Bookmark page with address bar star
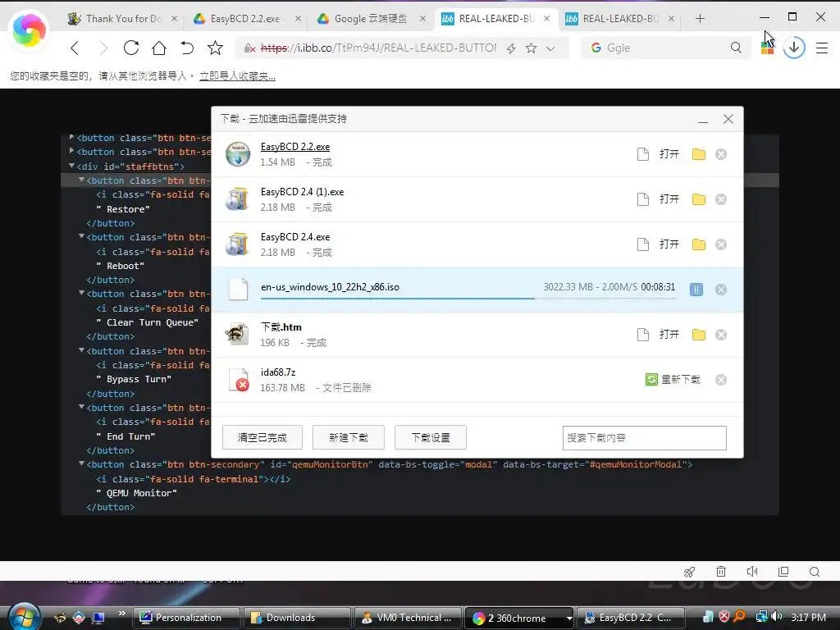The width and height of the screenshot is (840, 630). [531, 48]
